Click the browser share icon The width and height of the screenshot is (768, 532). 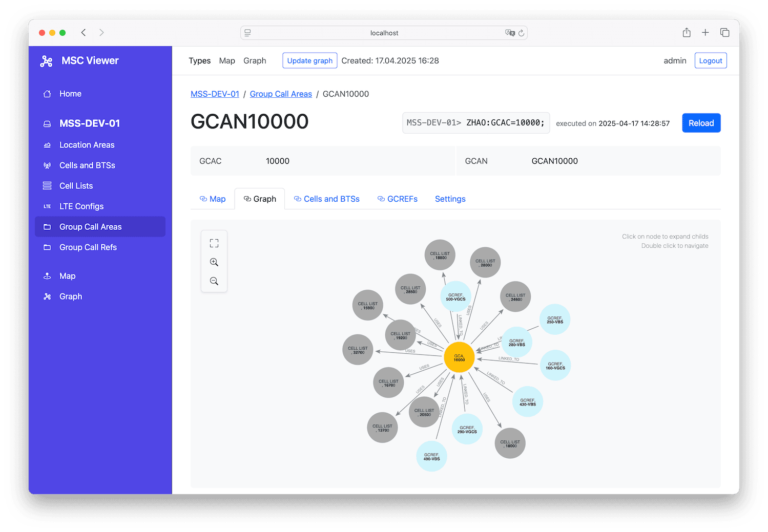coord(687,33)
